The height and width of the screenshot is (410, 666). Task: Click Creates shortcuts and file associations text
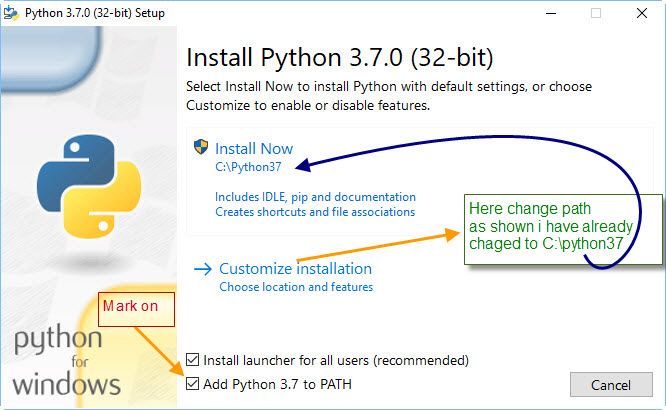315,212
